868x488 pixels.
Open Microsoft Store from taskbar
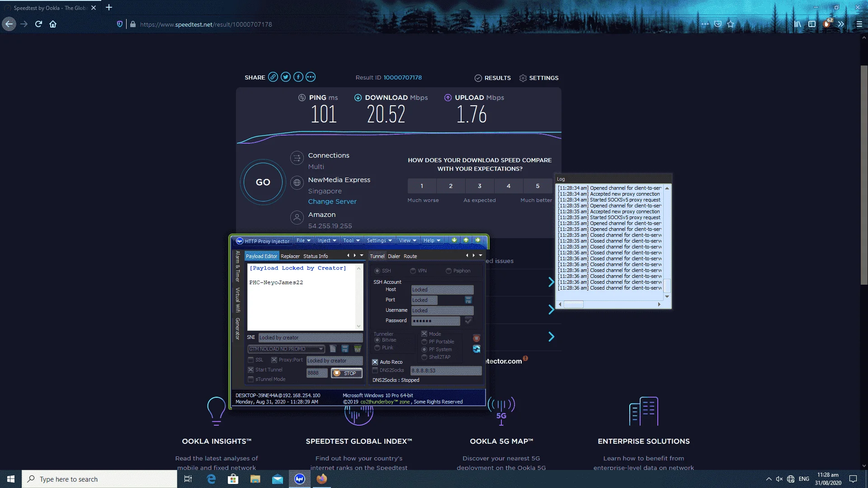[233, 479]
